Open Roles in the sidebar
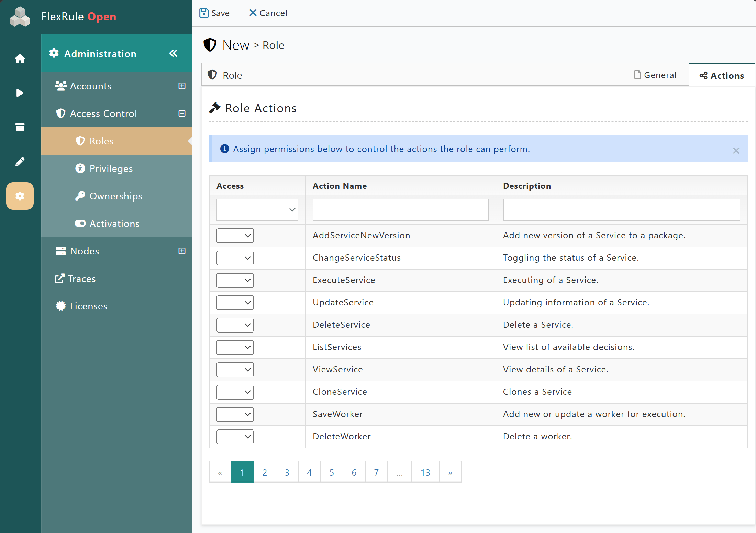This screenshot has width=756, height=533. point(117,141)
